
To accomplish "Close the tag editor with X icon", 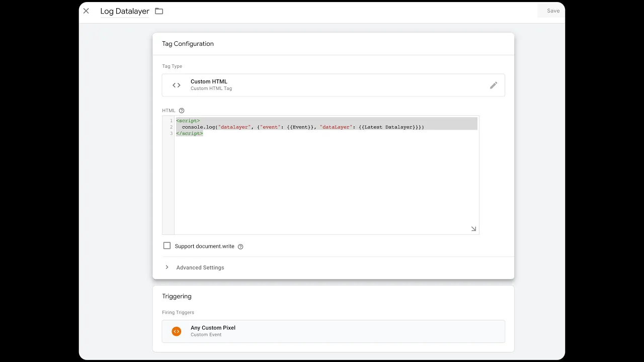I will point(86,11).
